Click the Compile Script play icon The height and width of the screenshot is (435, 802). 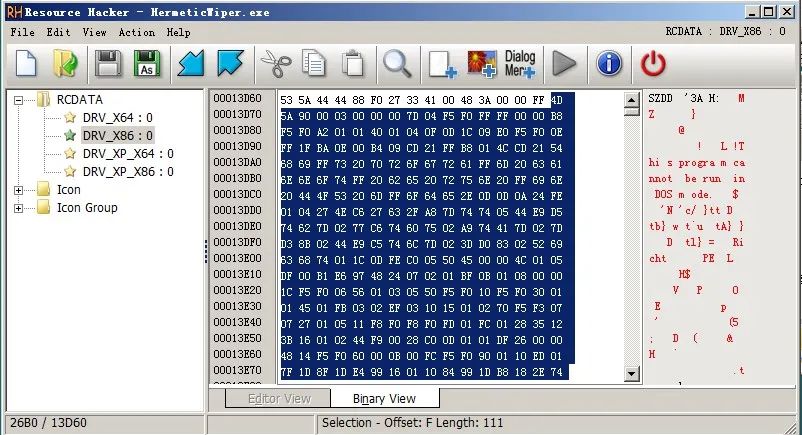point(565,64)
